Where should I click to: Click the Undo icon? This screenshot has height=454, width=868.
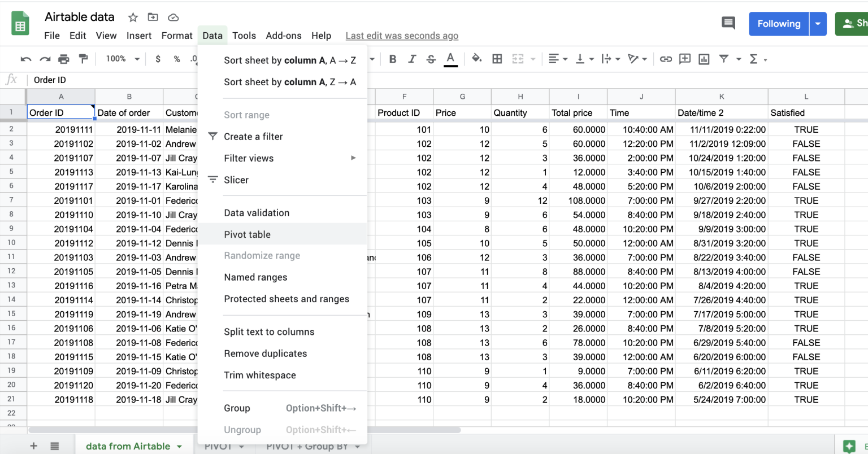tap(25, 59)
